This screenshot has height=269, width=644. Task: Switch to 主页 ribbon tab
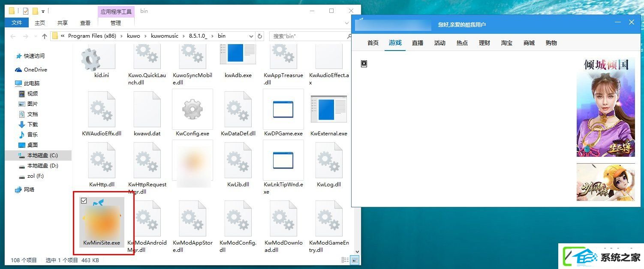[x=40, y=23]
